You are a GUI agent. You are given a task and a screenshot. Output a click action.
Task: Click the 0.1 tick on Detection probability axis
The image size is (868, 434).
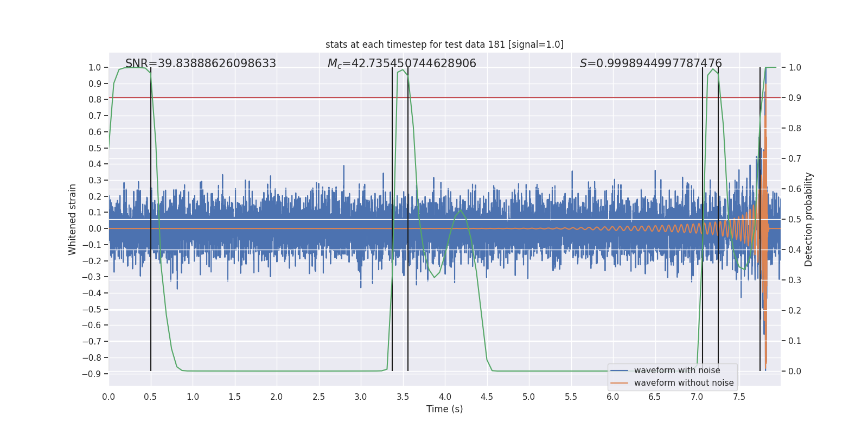[795, 341]
